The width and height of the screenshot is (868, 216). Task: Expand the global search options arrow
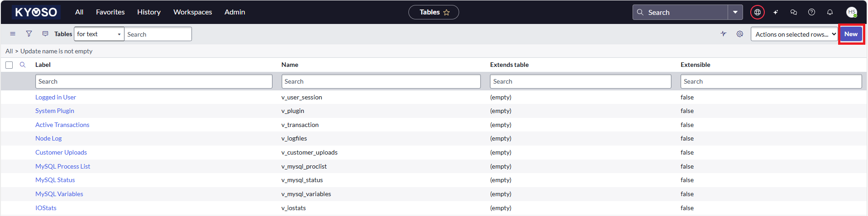[x=735, y=12]
